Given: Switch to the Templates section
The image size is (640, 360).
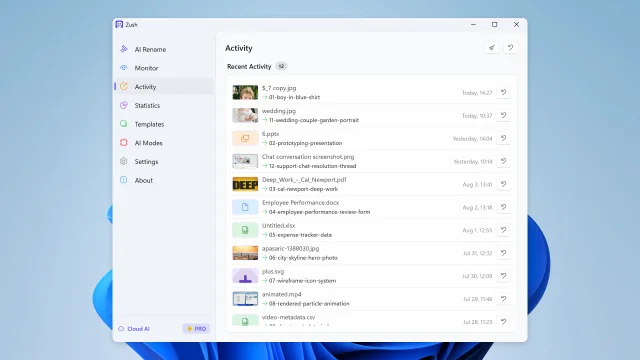Looking at the screenshot, I should [164, 124].
